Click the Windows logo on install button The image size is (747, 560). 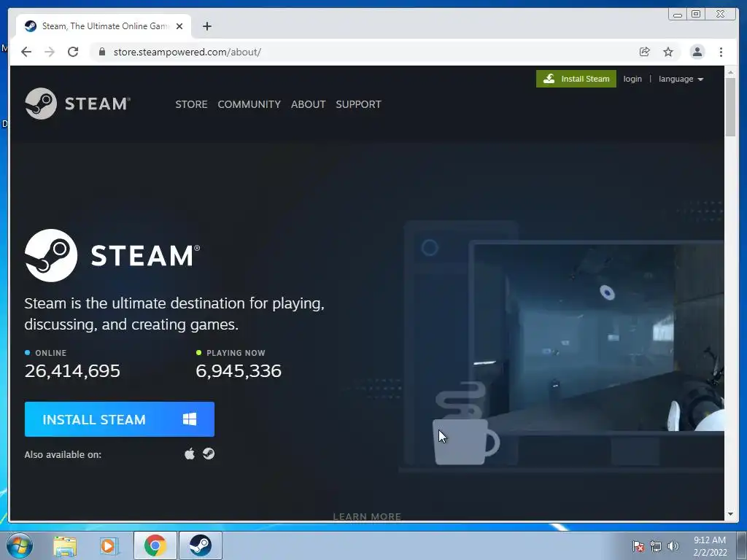(x=190, y=419)
